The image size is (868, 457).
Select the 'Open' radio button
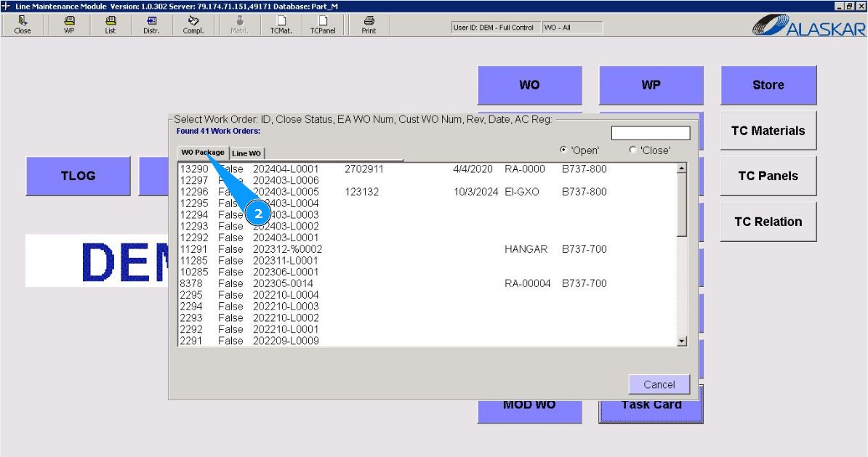pos(564,150)
